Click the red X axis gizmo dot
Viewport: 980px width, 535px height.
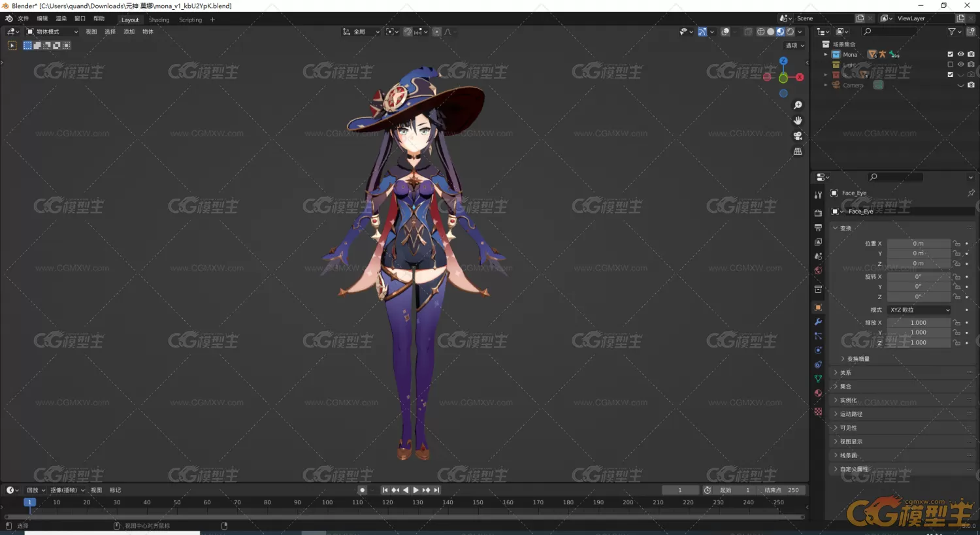(x=800, y=77)
